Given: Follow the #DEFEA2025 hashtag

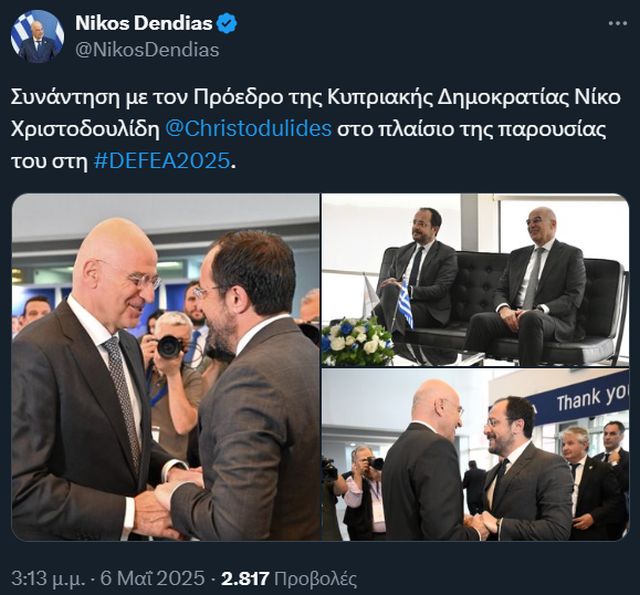Looking at the screenshot, I should 162,161.
